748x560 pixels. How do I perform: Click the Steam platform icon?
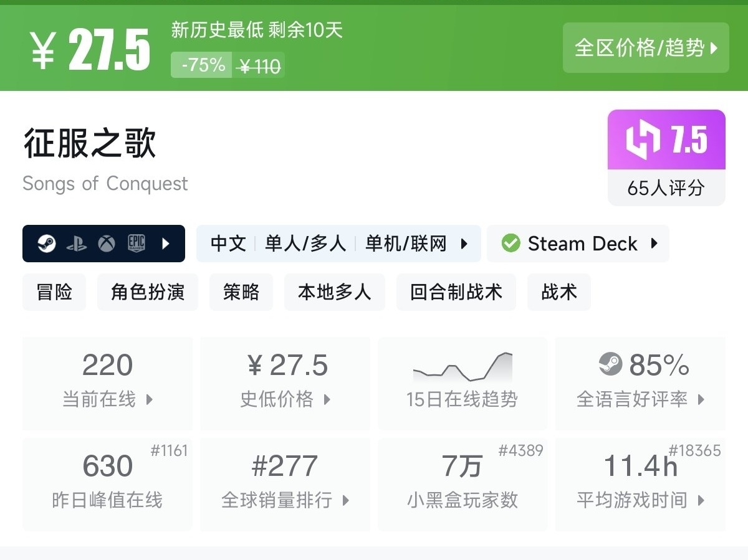click(x=46, y=244)
